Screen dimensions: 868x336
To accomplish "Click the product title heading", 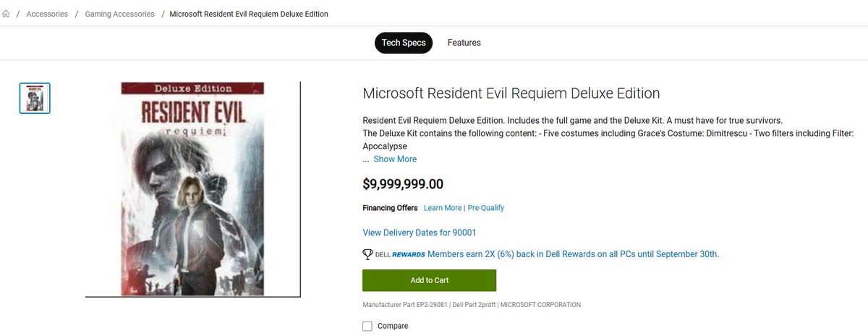I will pyautogui.click(x=511, y=93).
